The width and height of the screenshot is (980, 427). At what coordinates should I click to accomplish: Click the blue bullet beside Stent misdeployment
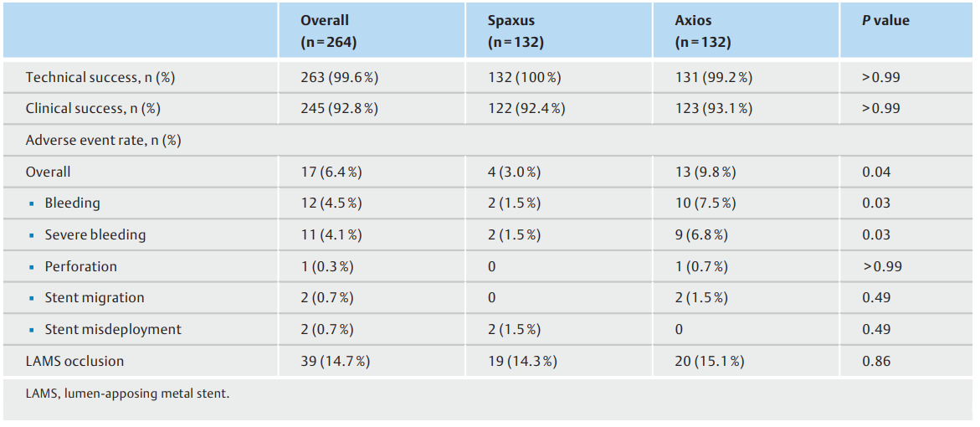tap(31, 330)
